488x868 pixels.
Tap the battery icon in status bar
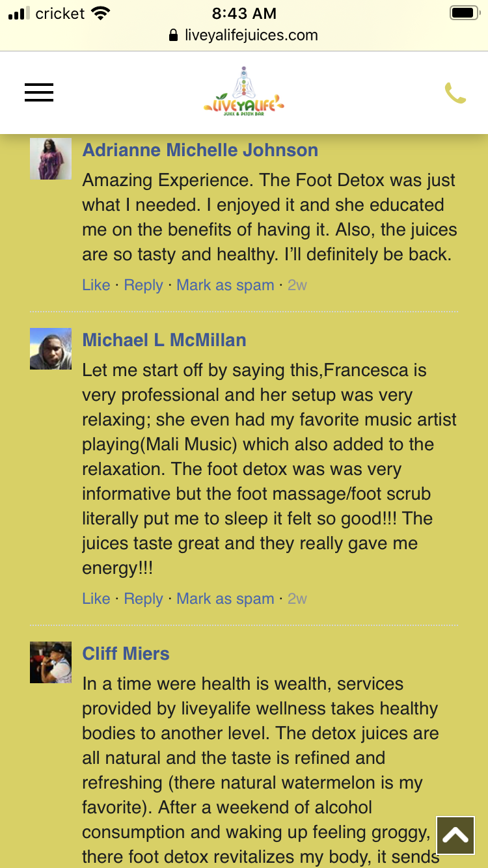click(x=464, y=13)
